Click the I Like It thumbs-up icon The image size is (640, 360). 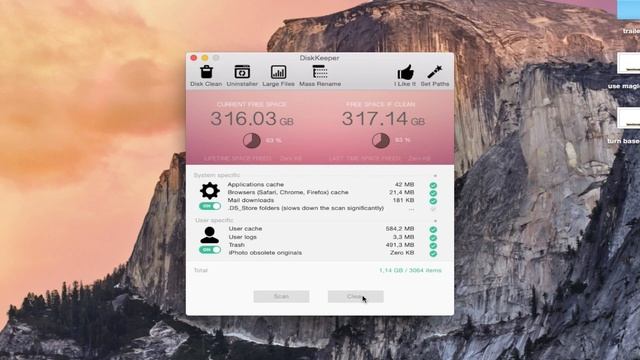(x=405, y=73)
